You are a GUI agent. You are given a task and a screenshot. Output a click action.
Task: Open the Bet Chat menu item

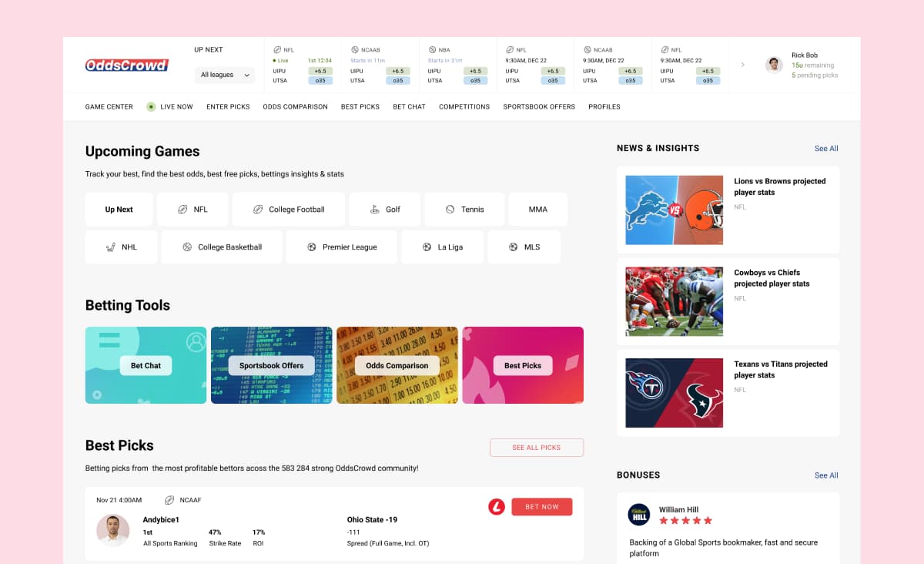(409, 106)
